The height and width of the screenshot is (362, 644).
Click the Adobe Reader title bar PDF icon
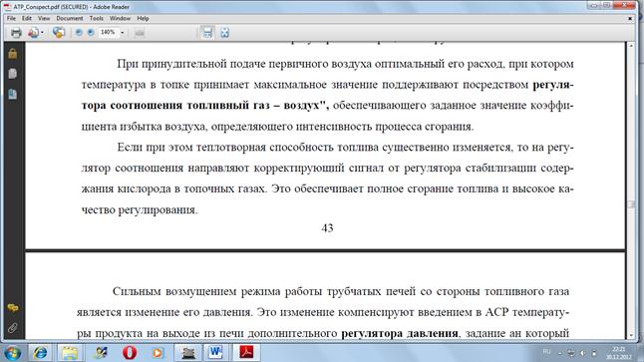7,7
